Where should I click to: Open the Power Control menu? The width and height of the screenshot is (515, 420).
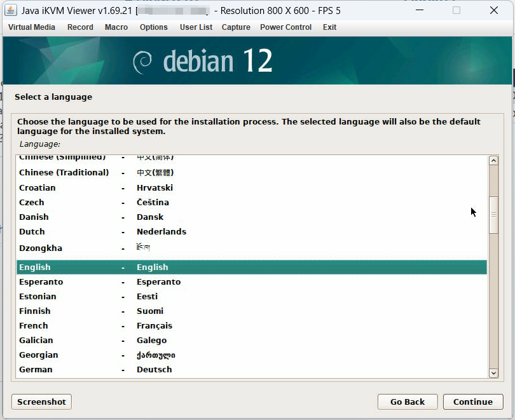tap(285, 27)
